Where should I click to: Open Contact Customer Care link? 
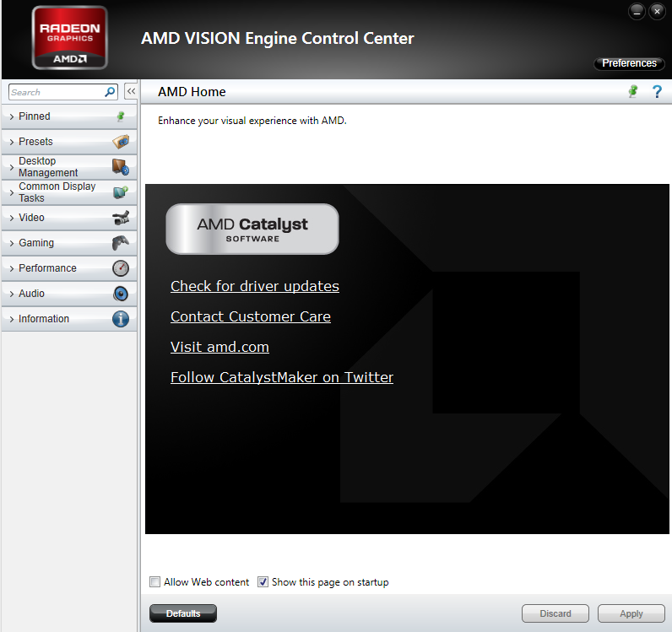tap(250, 316)
